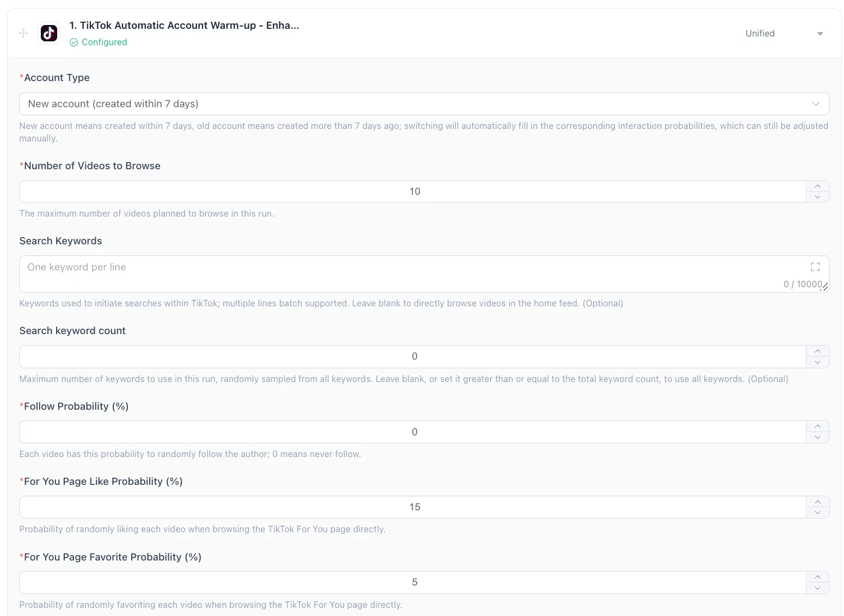
Task: Click the Follow Probability input field
Action: click(x=413, y=432)
